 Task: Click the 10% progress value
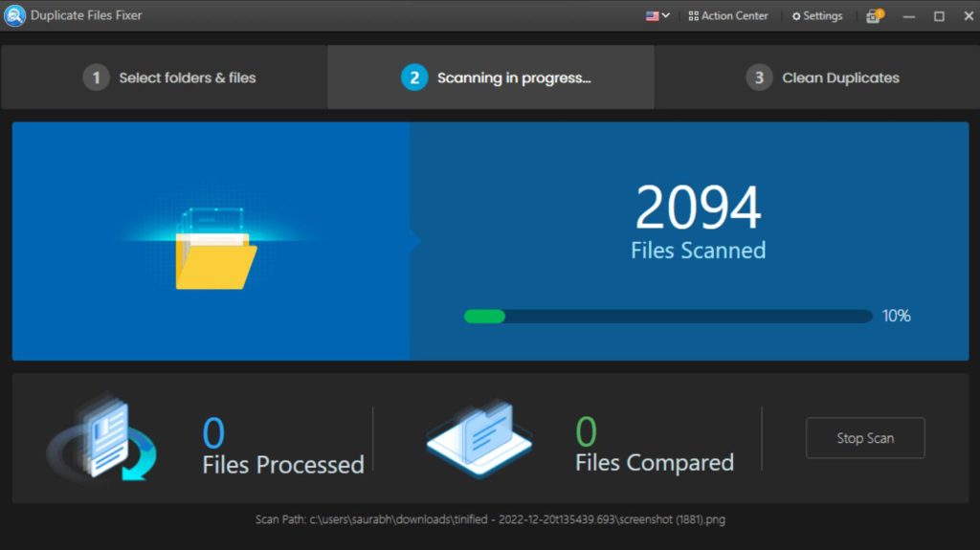tap(896, 317)
